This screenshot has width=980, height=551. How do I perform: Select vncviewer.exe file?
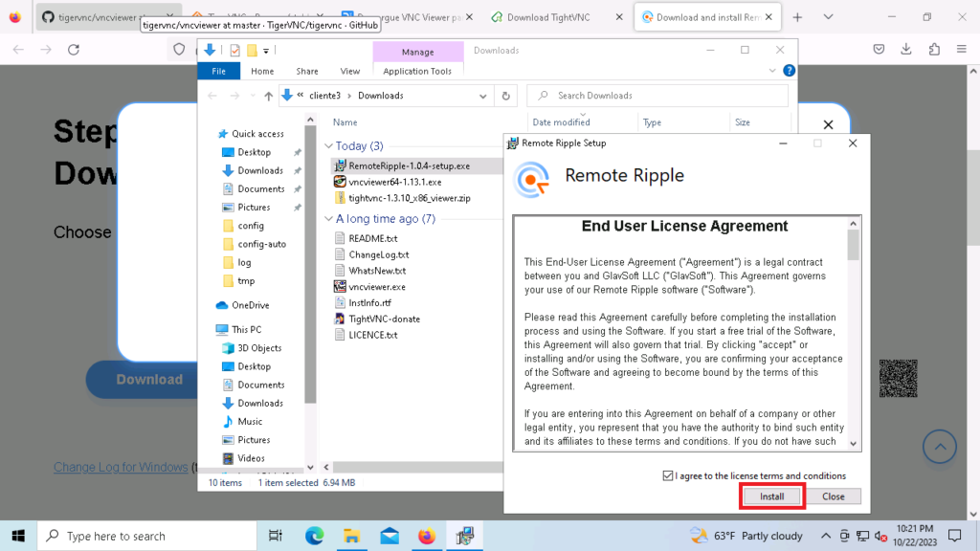pyautogui.click(x=376, y=287)
